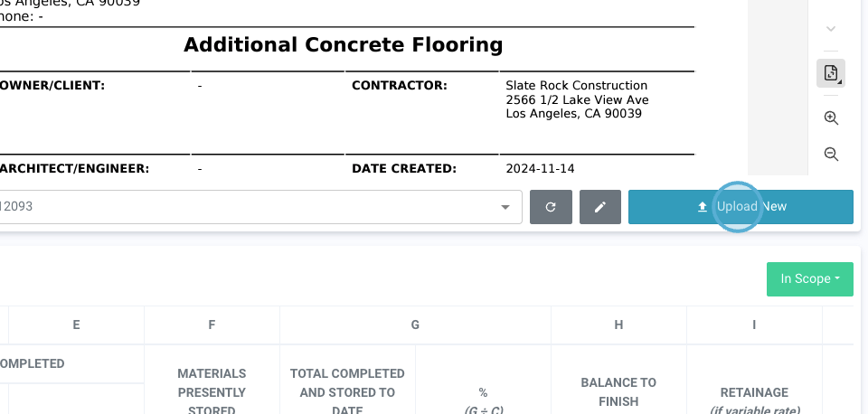
Task: Click the rotate document page icon
Action: pos(830,73)
